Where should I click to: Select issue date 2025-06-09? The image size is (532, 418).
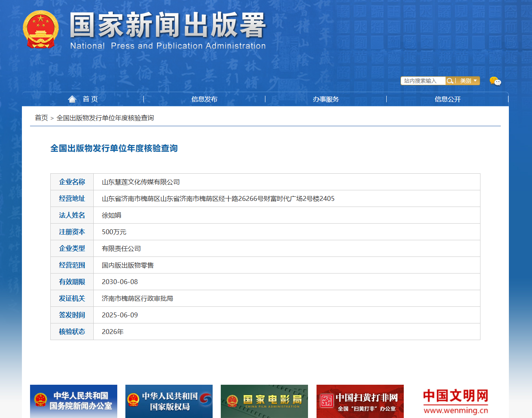120,315
